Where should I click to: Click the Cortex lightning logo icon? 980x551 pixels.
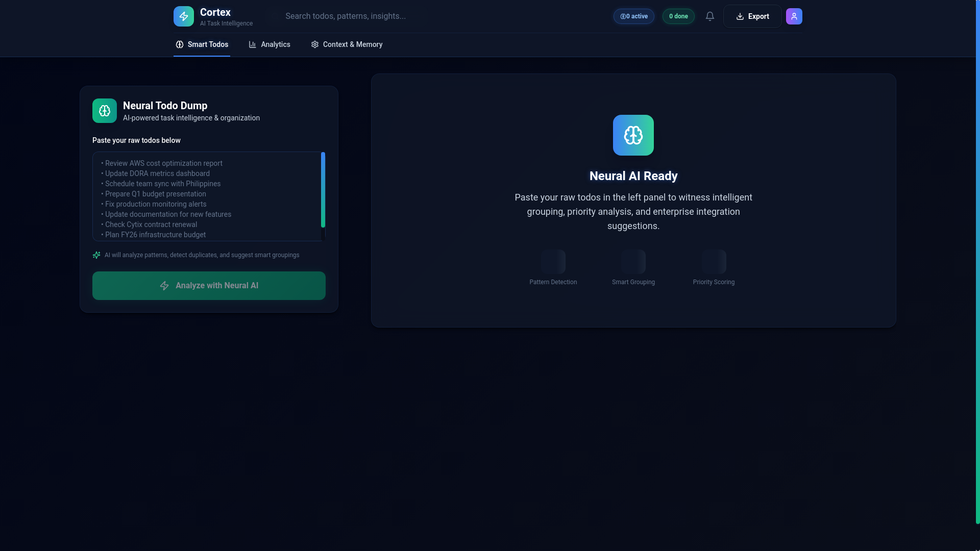pos(184,16)
